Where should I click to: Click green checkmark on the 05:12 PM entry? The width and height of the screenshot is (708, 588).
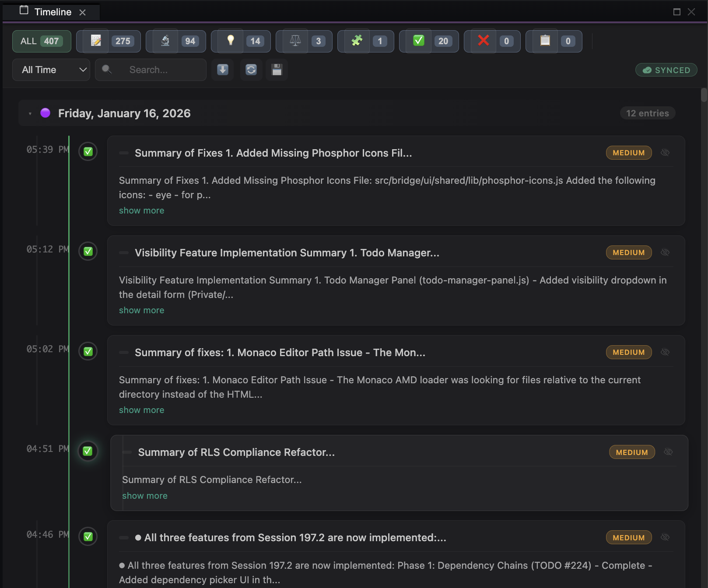pos(88,252)
